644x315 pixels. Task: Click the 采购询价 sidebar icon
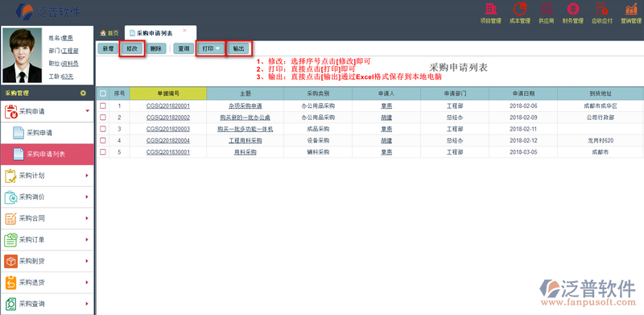(x=10, y=197)
